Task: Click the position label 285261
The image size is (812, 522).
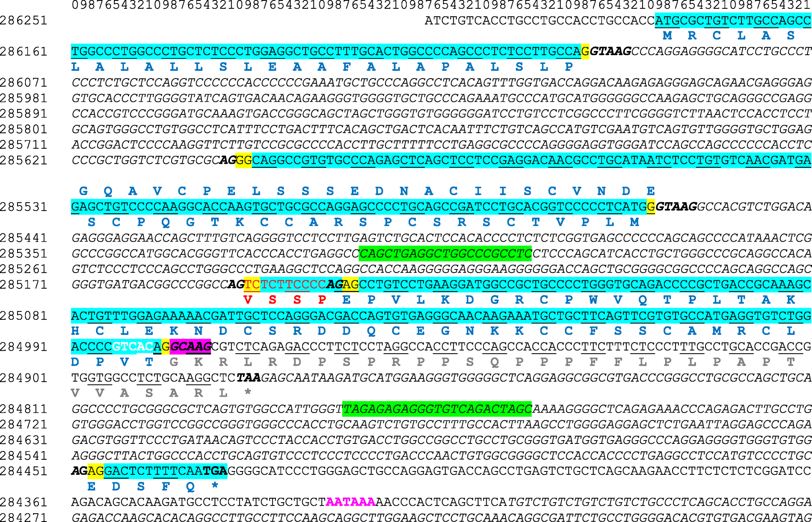Action: [x=24, y=269]
